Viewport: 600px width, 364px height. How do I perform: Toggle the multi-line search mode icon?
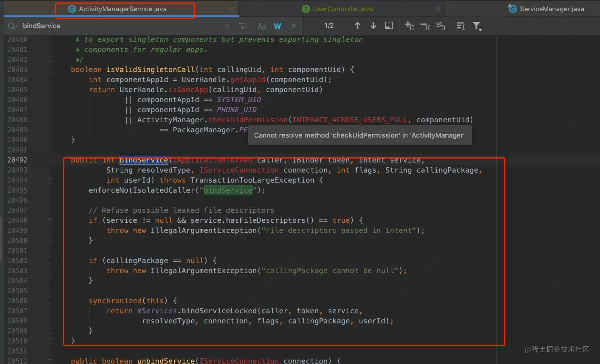[x=461, y=26]
